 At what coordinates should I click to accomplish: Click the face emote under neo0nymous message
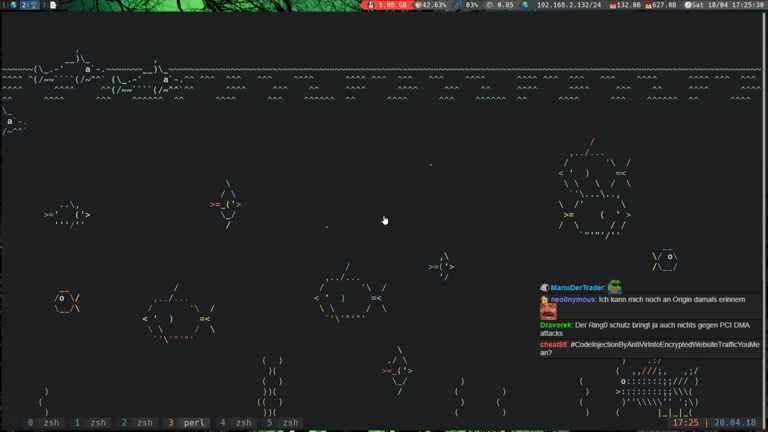click(x=548, y=312)
